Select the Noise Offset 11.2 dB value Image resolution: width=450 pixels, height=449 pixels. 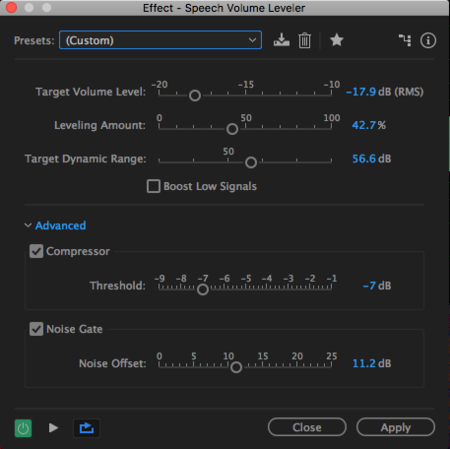[x=371, y=363]
